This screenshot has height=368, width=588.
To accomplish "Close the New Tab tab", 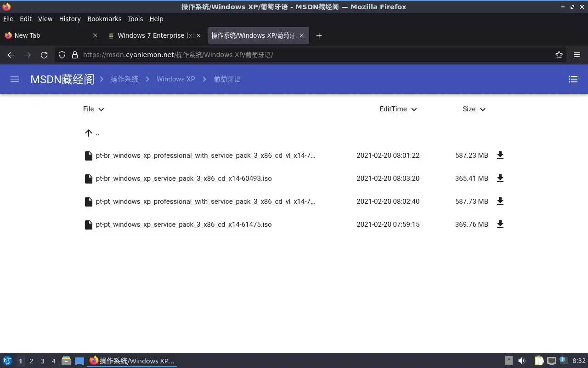I will [x=95, y=35].
